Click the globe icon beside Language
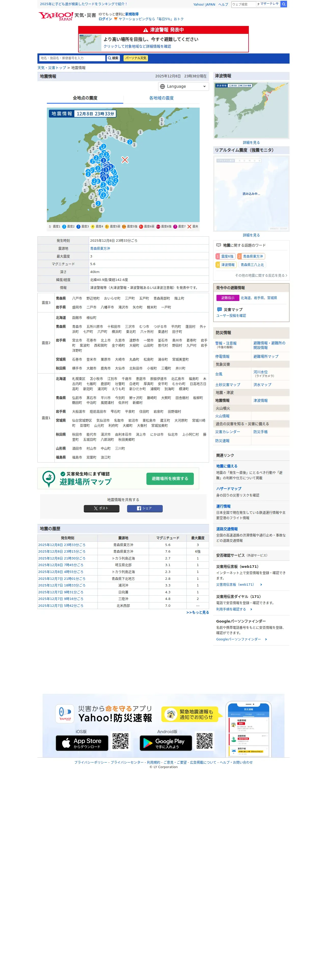 coord(162,86)
